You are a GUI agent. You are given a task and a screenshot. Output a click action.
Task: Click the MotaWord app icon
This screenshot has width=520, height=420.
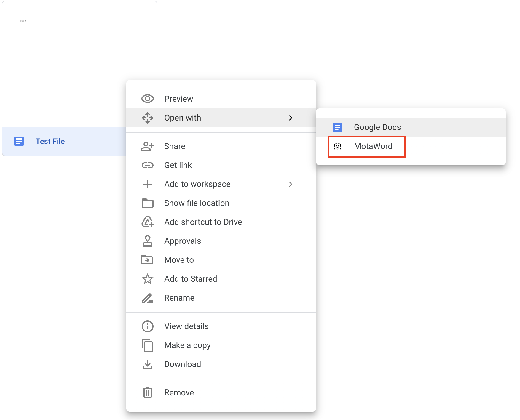337,146
